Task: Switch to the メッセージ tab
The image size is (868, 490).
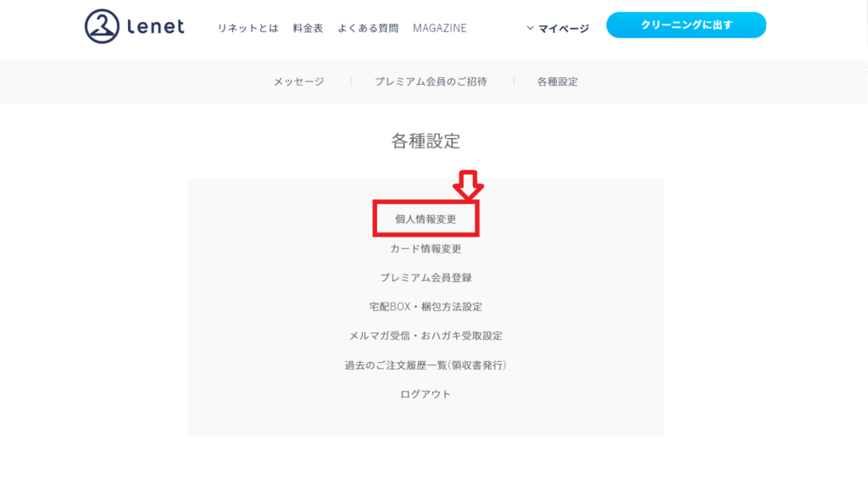Action: coord(298,81)
